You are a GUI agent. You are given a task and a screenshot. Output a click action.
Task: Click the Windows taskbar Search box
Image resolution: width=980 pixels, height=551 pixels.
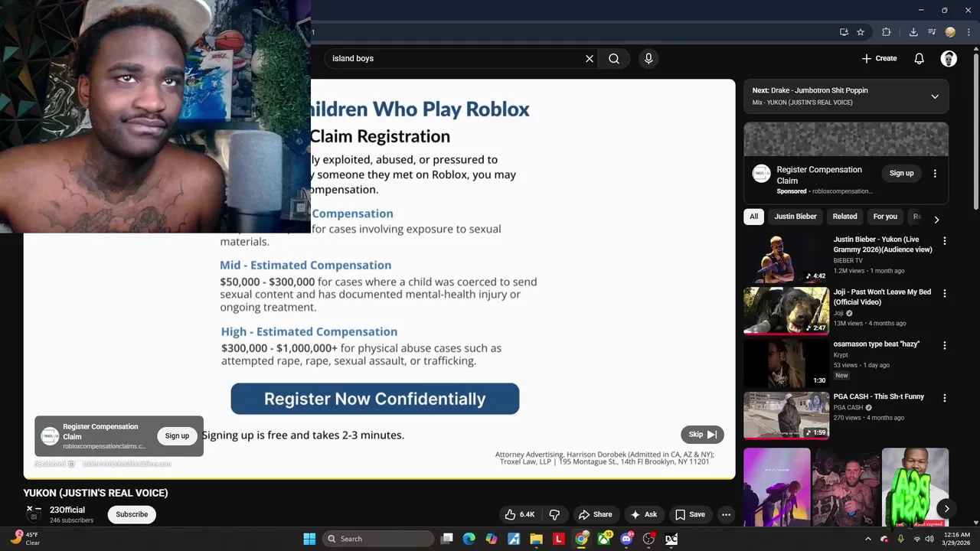(x=378, y=539)
